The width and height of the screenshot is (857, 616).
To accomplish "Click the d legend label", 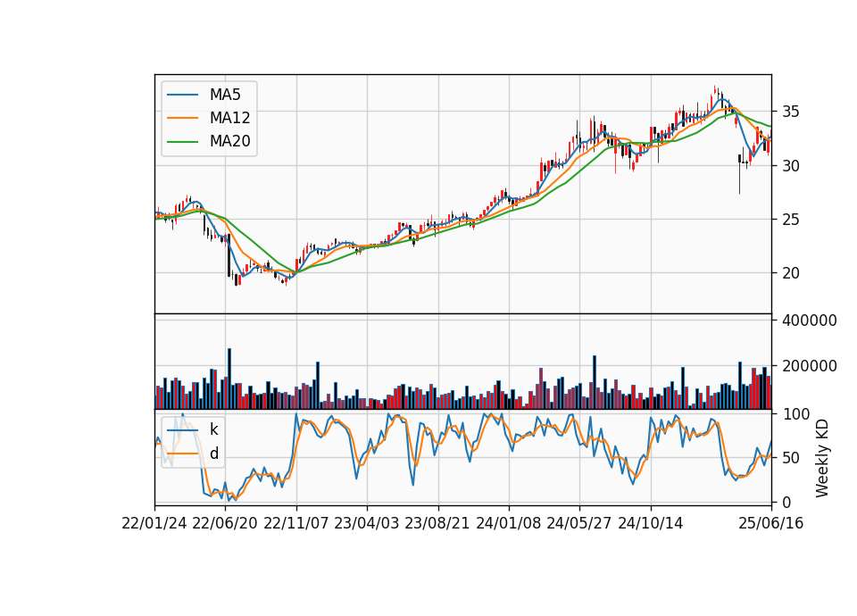I will pos(214,454).
